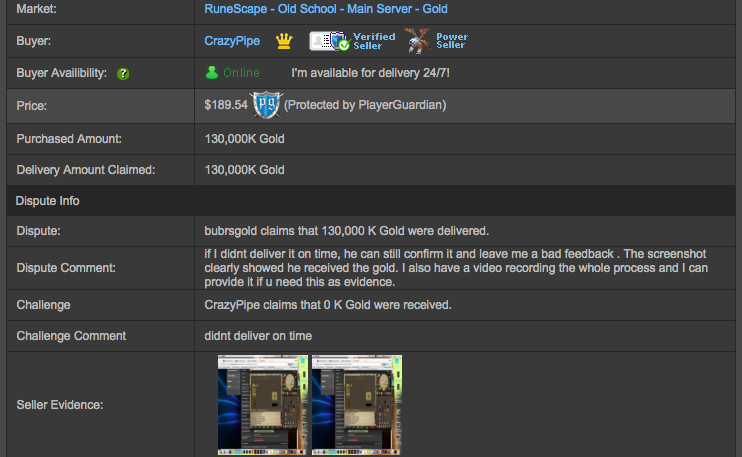Click the 'Market:' label
The width and height of the screenshot is (742, 457).
[x=36, y=9]
